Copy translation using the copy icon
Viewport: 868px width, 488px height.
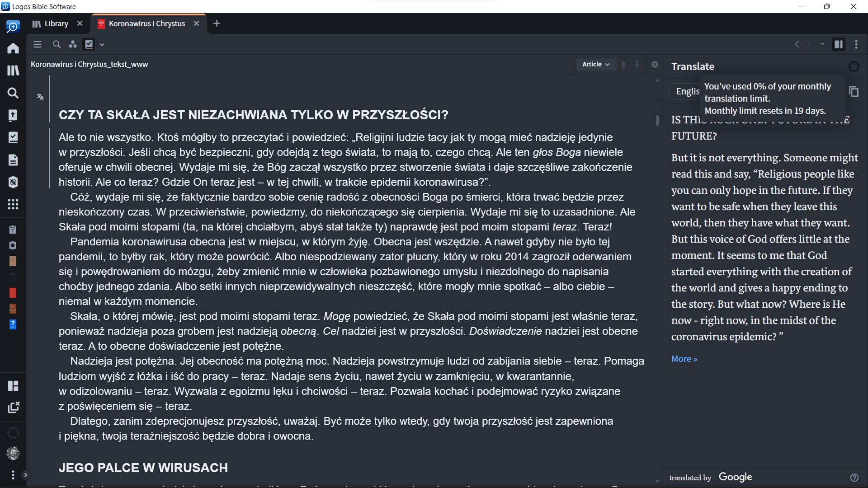point(854,92)
